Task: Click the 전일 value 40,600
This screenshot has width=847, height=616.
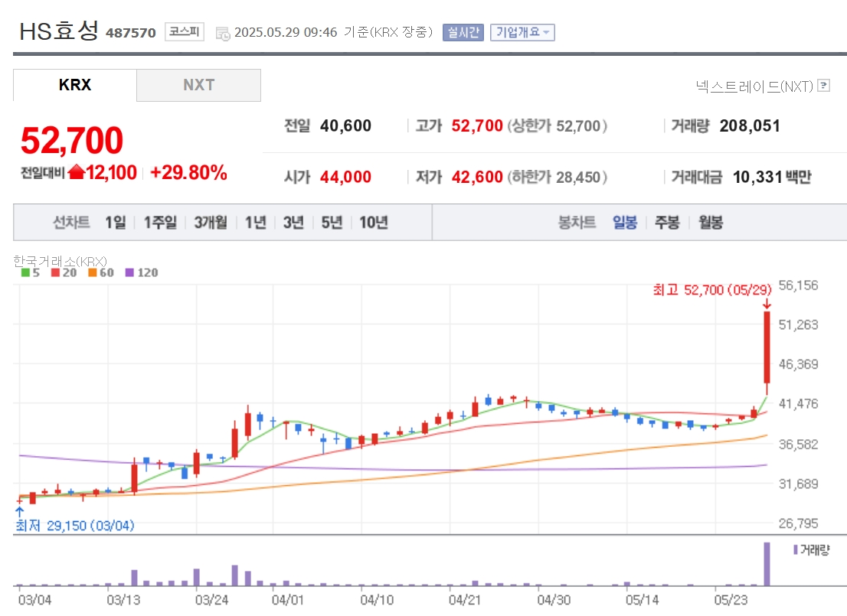Action: 345,125
